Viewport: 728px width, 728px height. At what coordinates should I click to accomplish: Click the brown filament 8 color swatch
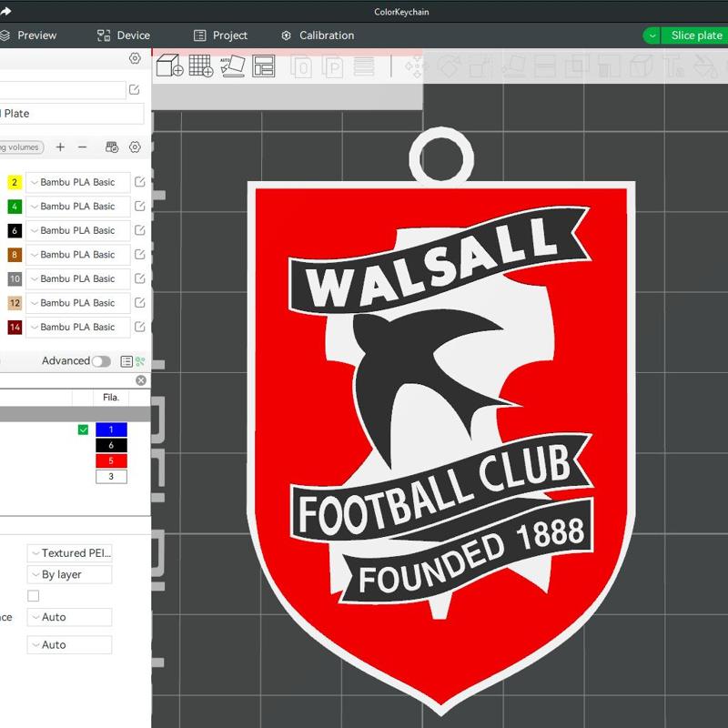click(x=15, y=255)
